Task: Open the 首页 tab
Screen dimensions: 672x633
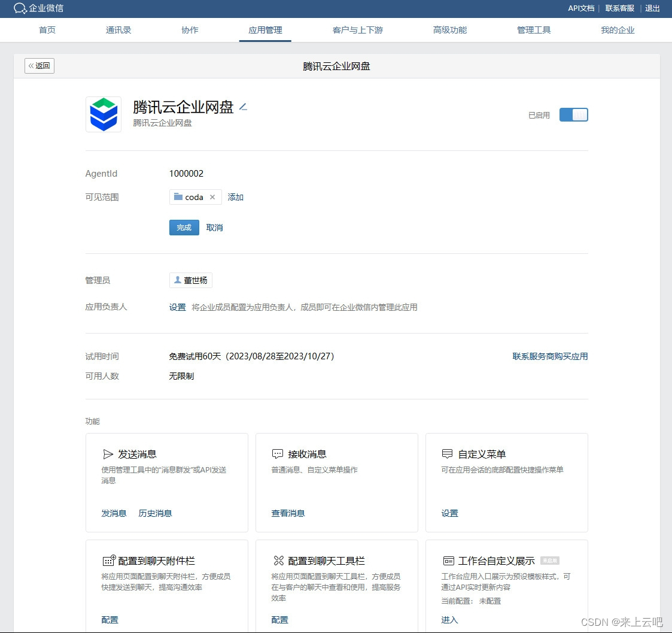Action: pyautogui.click(x=47, y=30)
